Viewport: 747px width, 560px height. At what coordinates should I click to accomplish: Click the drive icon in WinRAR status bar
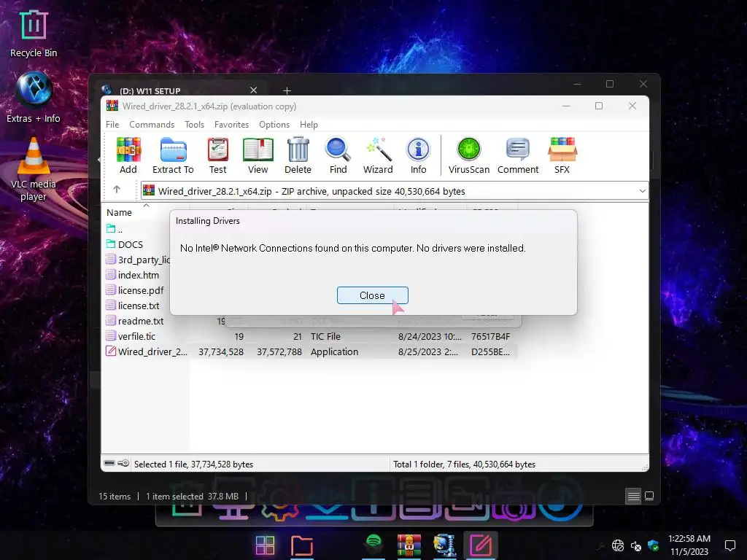[109, 463]
